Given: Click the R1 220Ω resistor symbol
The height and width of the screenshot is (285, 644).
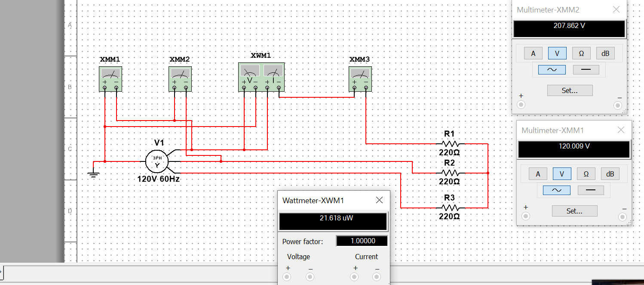Looking at the screenshot, I should point(450,143).
